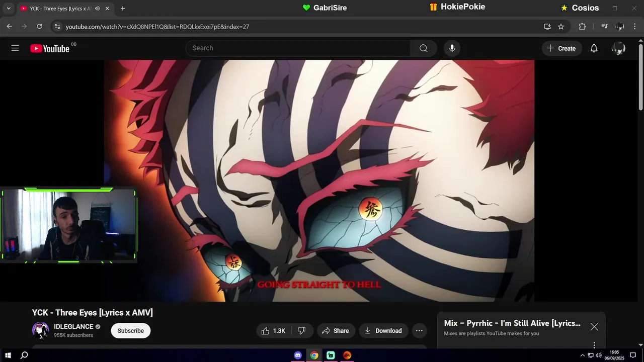The image size is (644, 362).
Task: Open a new browser tab
Action: (x=123, y=9)
